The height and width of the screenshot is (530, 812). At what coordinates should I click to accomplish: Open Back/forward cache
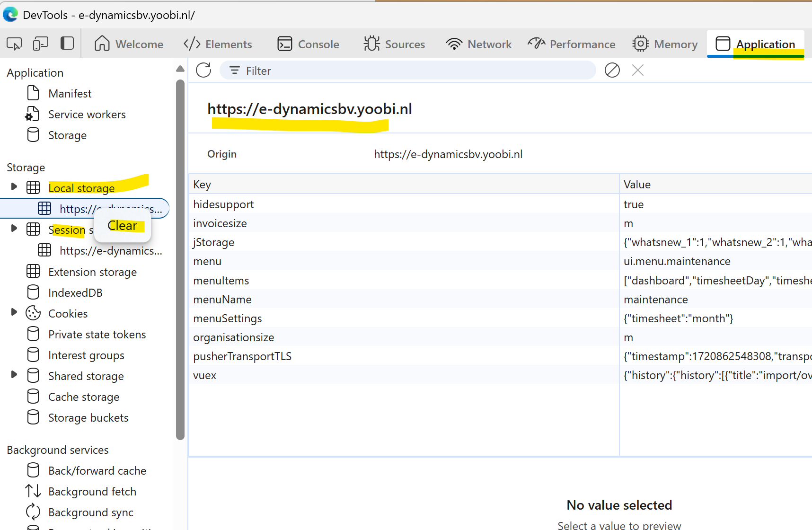(97, 470)
